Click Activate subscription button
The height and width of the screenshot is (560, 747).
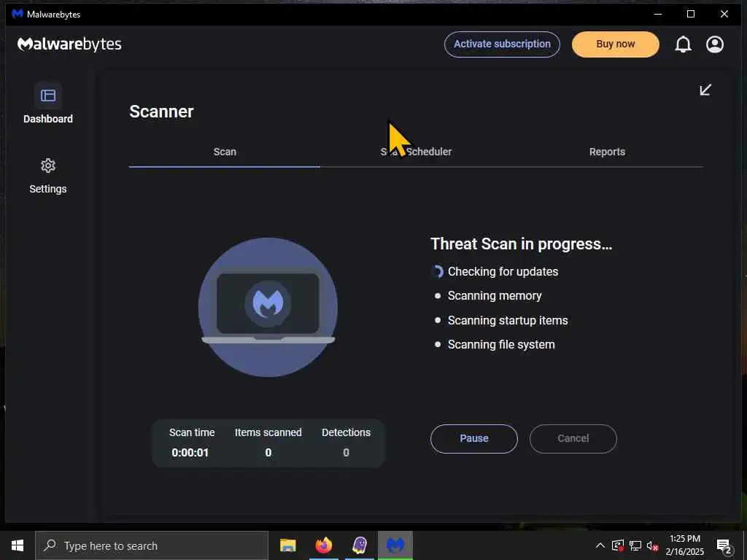point(502,44)
